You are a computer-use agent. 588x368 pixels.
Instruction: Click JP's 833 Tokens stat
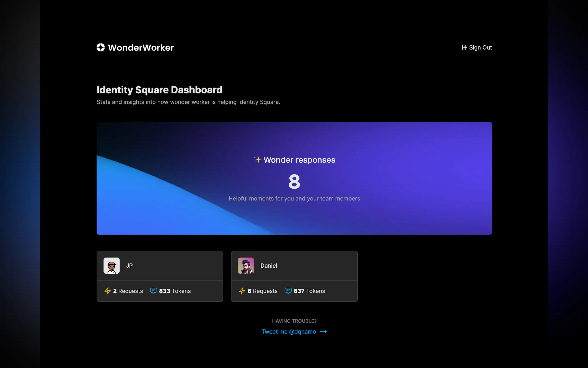pyautogui.click(x=175, y=291)
